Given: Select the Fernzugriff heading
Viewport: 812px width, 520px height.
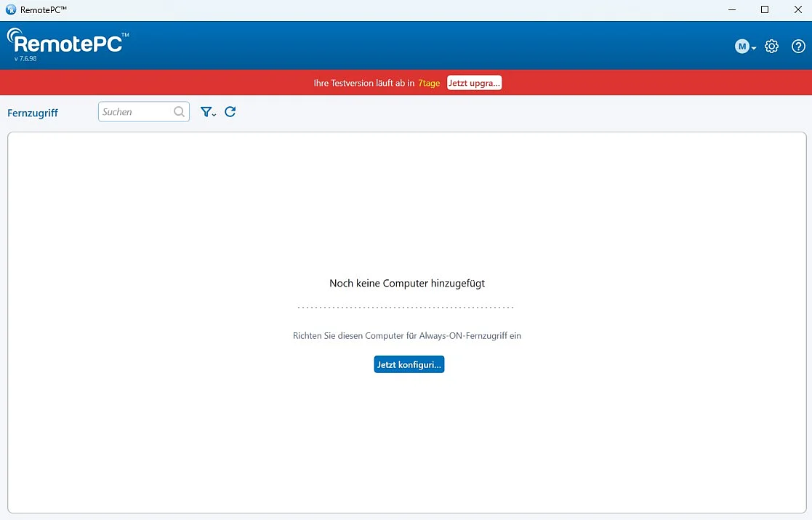Looking at the screenshot, I should 33,113.
